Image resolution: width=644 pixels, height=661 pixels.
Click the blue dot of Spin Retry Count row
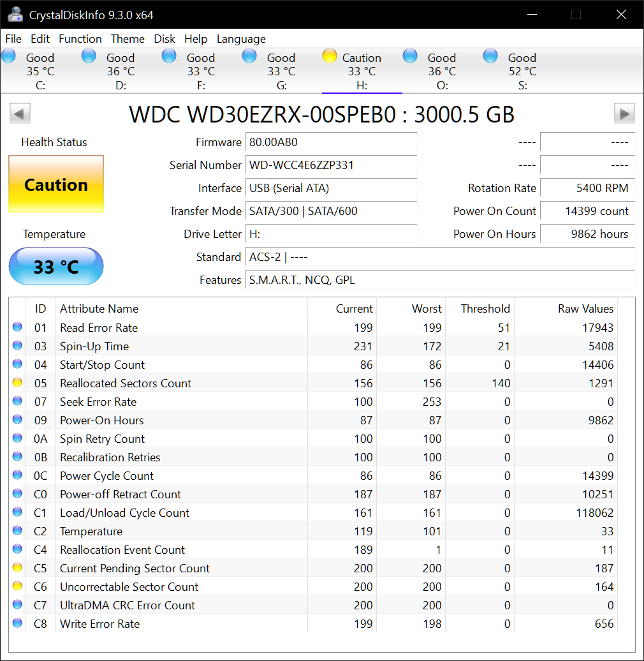pos(17,438)
